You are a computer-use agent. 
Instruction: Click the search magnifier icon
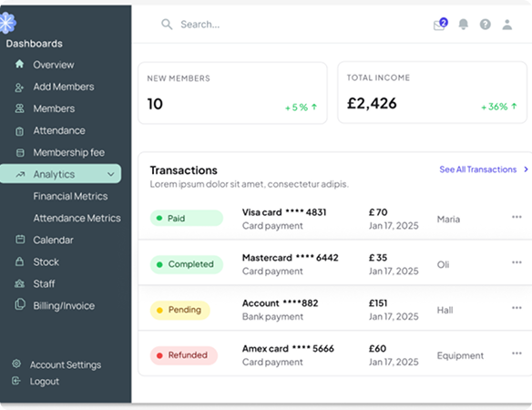[167, 25]
